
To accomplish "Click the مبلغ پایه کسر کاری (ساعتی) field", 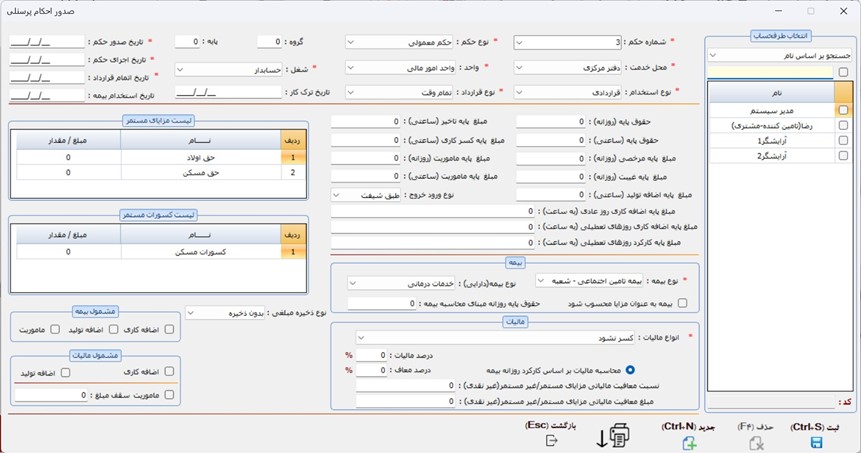I will click(365, 141).
